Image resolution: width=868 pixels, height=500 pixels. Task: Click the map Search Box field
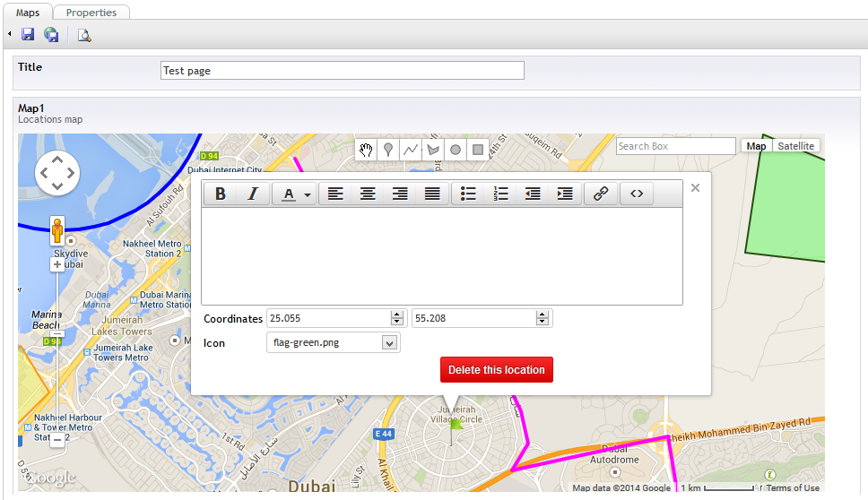coord(676,146)
